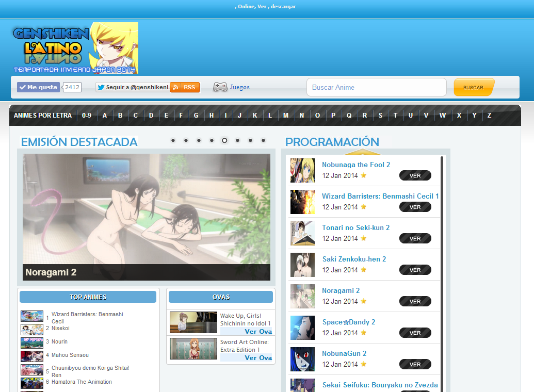Open Nobunaga the Fool 2 title link
This screenshot has width=534, height=392.
pos(356,165)
